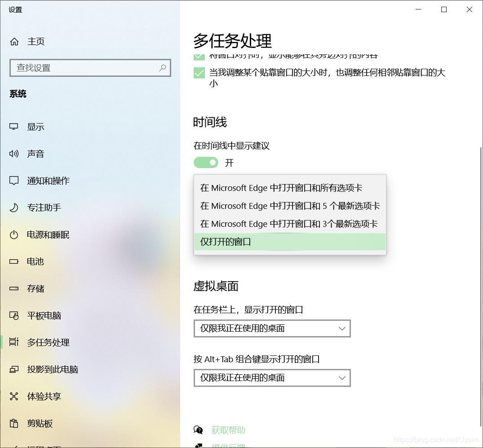The width and height of the screenshot is (483, 448).
Task: Open 显示 settings page
Action: tap(36, 127)
